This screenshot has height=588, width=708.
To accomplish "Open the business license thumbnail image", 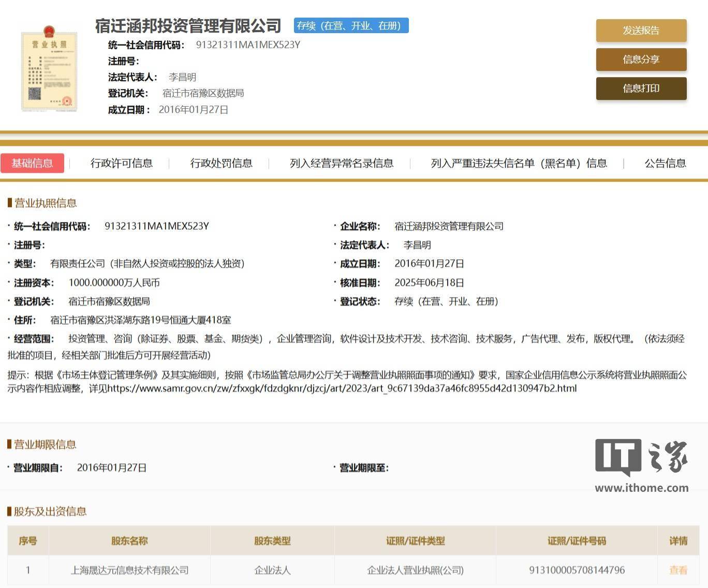I will coord(49,68).
